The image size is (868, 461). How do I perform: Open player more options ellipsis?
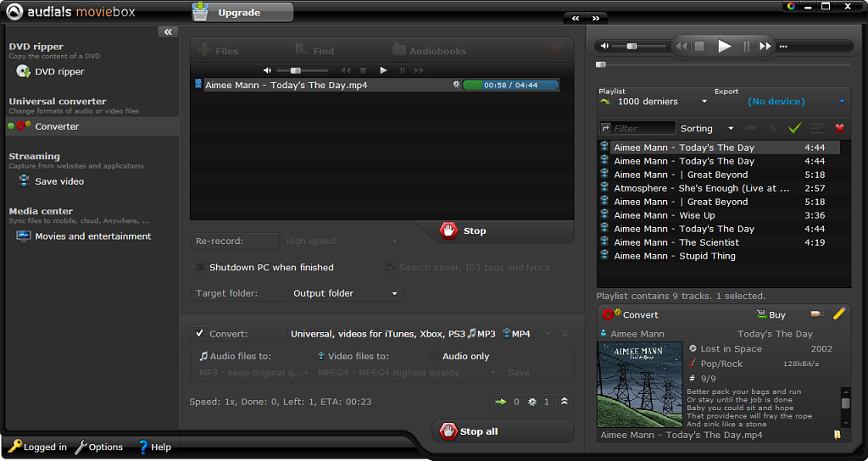(x=782, y=47)
